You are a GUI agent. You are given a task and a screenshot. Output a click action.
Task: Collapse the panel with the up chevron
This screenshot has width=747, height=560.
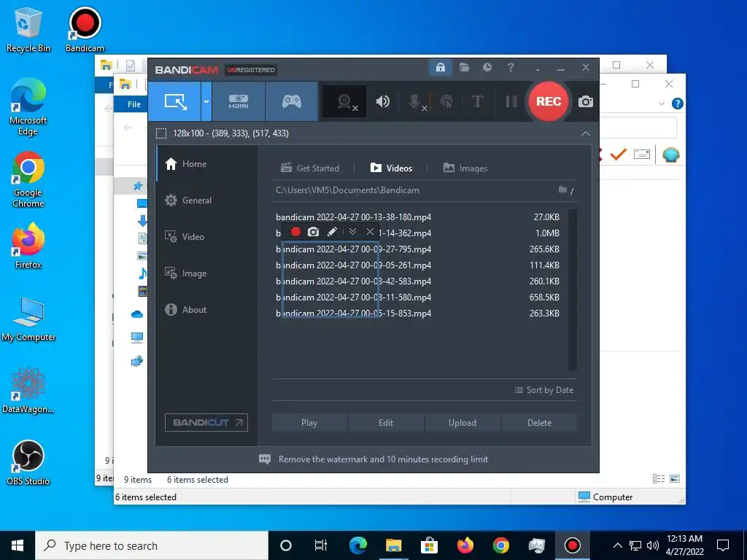coord(586,134)
